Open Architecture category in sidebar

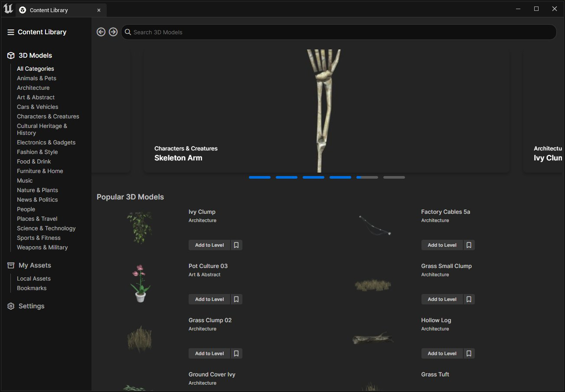click(x=33, y=88)
